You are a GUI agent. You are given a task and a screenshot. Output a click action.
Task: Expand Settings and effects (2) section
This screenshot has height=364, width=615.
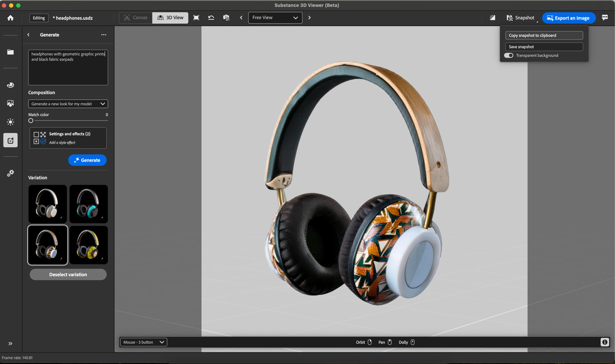(x=68, y=138)
